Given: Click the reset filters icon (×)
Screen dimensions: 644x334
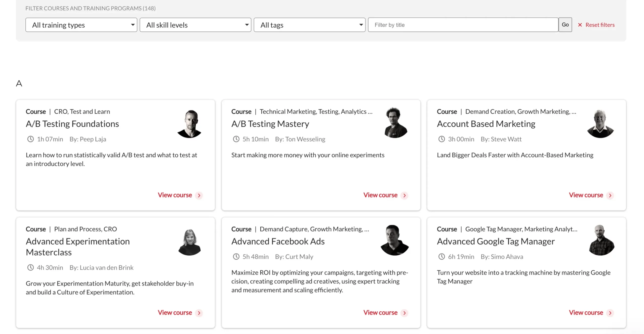Looking at the screenshot, I should point(580,25).
